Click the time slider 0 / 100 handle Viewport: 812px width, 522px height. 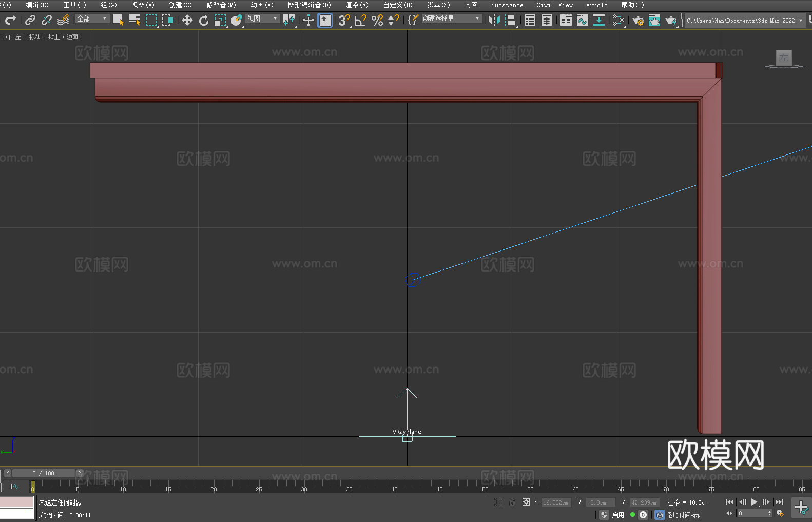click(x=44, y=473)
